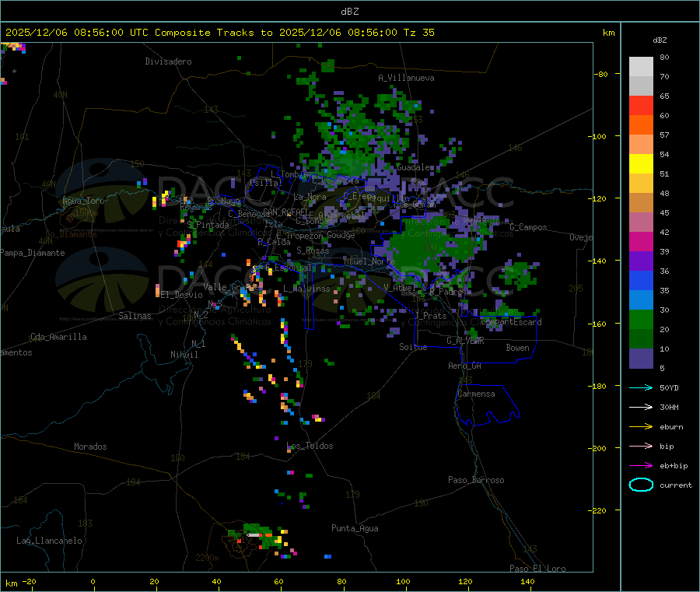Click the 'dBZ' heading above the color scale
Screen dimensions: 700x592
660,40
